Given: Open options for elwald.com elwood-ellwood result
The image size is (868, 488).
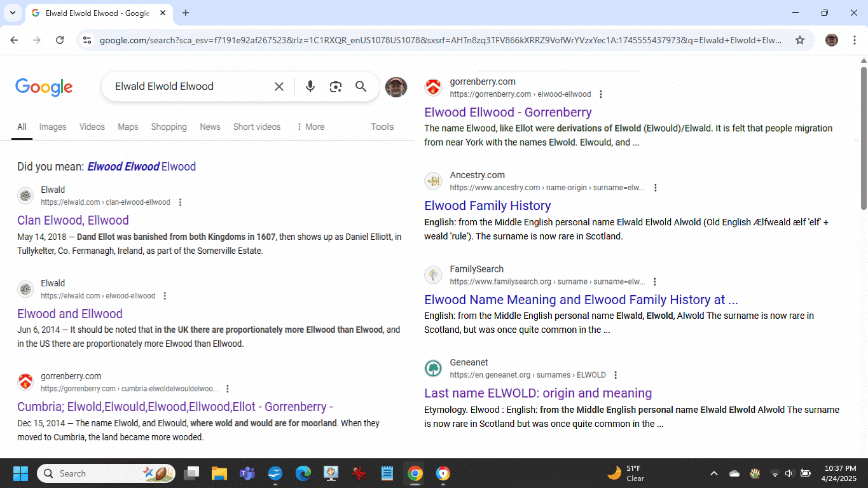Looking at the screenshot, I should 165,296.
